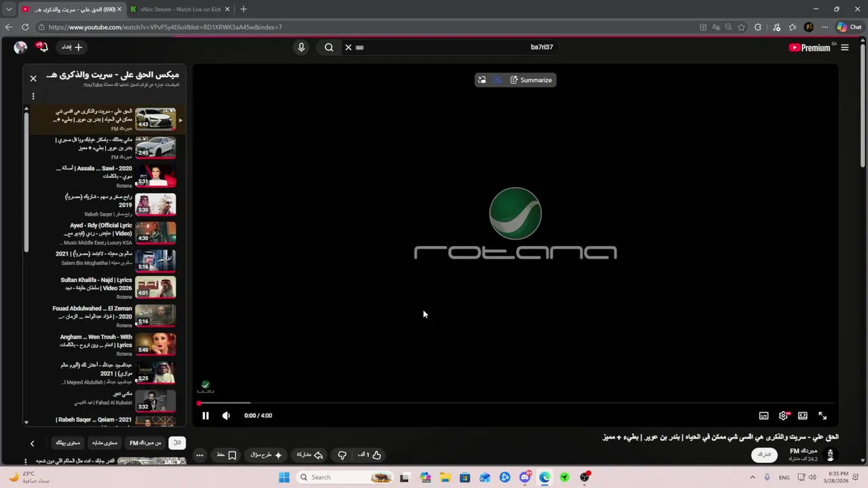Open the FM channel avatar under the video
The width and height of the screenshot is (868, 488).
(x=830, y=454)
